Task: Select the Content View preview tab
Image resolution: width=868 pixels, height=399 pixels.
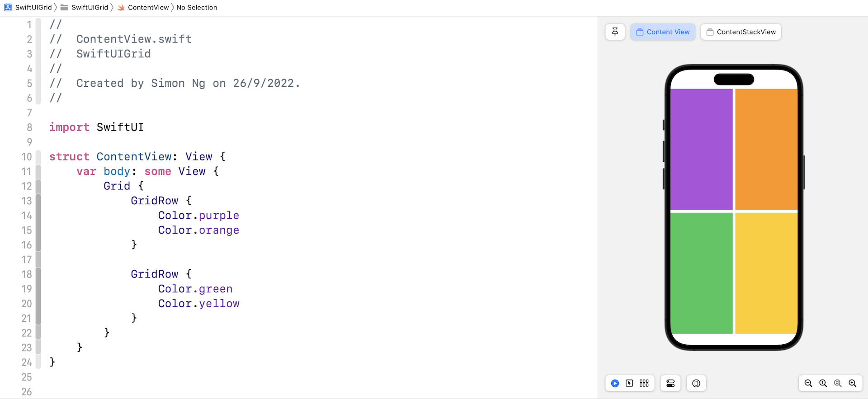Action: point(663,32)
